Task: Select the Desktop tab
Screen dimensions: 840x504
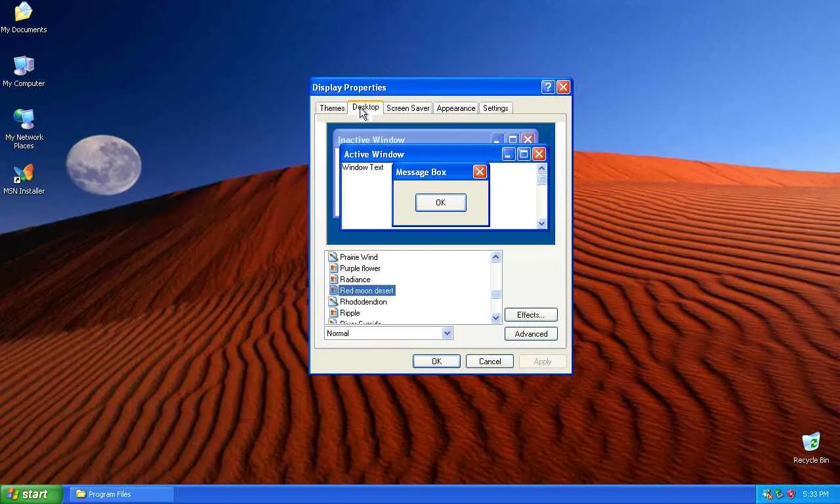Action: click(366, 107)
